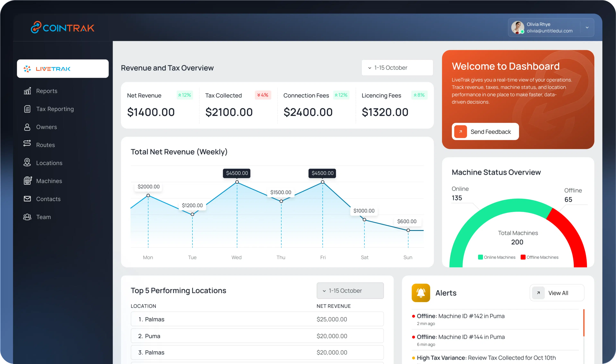Select the LiveTrak sidebar tab
The width and height of the screenshot is (616, 364).
pos(63,69)
